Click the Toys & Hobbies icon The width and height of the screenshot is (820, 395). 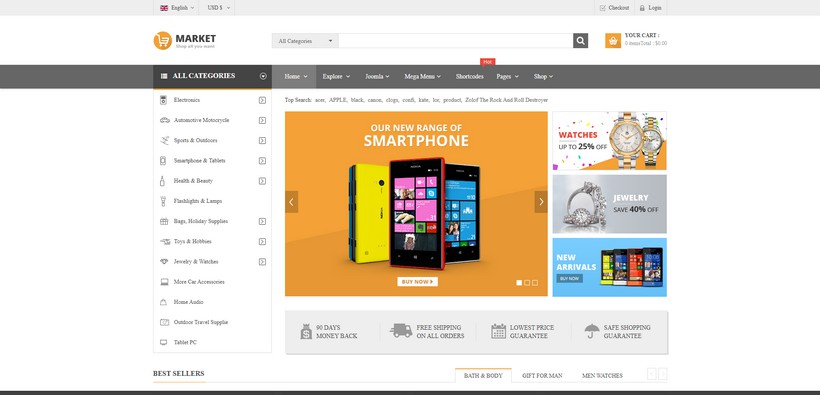165,242
